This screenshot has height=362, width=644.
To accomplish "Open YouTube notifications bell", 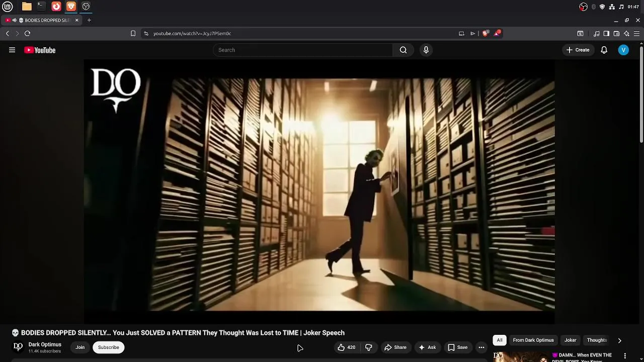I will (604, 50).
